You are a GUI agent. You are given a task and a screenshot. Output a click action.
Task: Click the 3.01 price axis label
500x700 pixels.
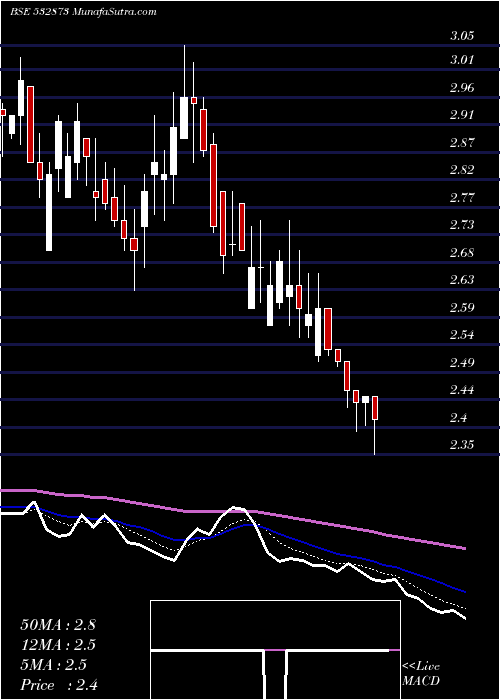tap(462, 60)
